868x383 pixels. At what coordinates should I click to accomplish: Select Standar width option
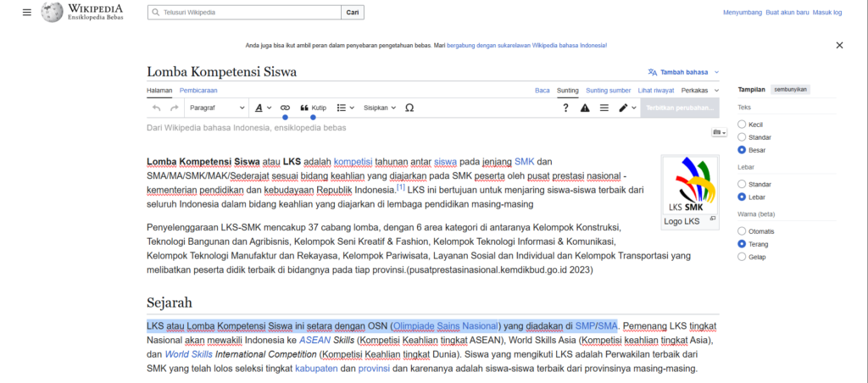click(x=742, y=184)
